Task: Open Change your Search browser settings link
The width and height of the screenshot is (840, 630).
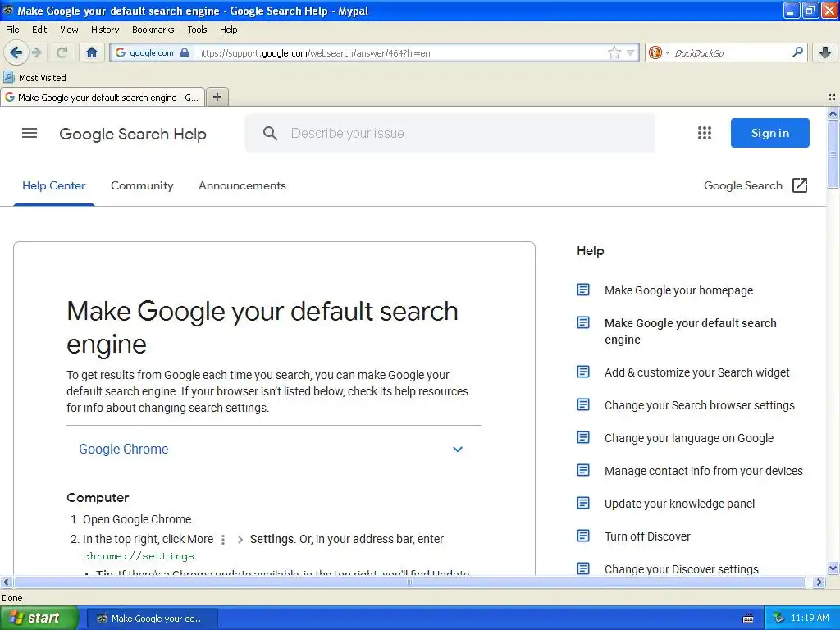Action: tap(699, 405)
